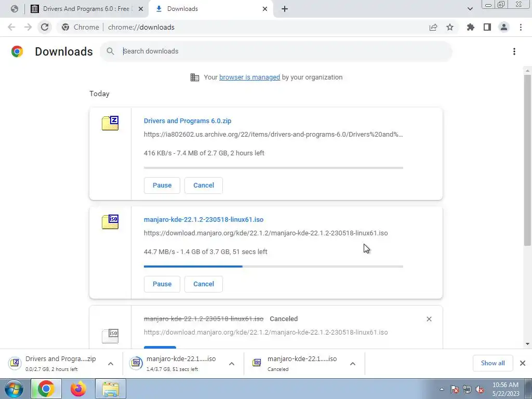
Task: Click the Chrome logo beside Downloads title
Action: tap(17, 51)
